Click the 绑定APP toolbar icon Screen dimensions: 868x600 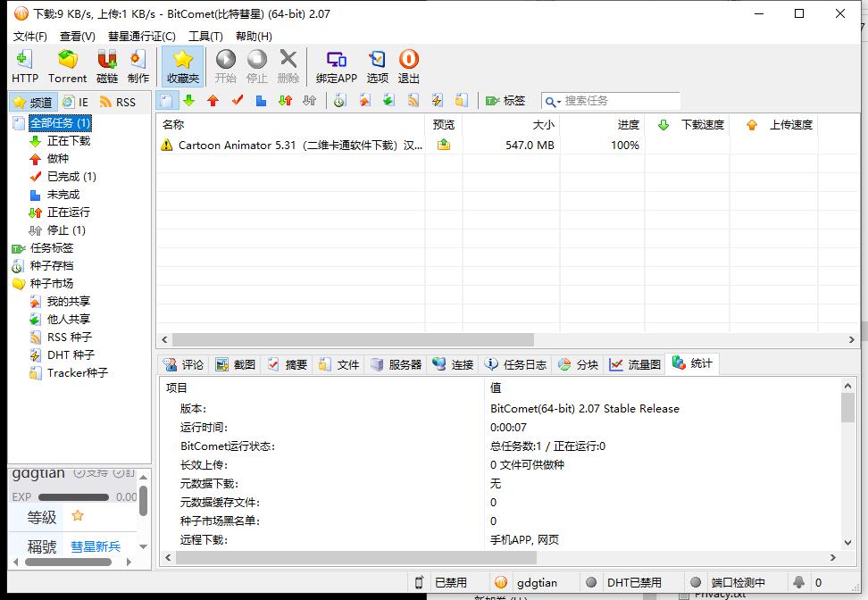[337, 66]
